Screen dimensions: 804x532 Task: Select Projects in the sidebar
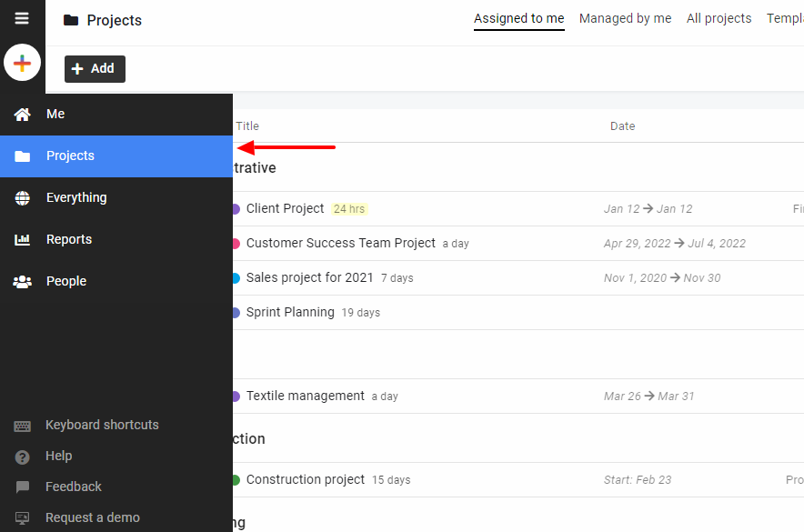(116, 156)
